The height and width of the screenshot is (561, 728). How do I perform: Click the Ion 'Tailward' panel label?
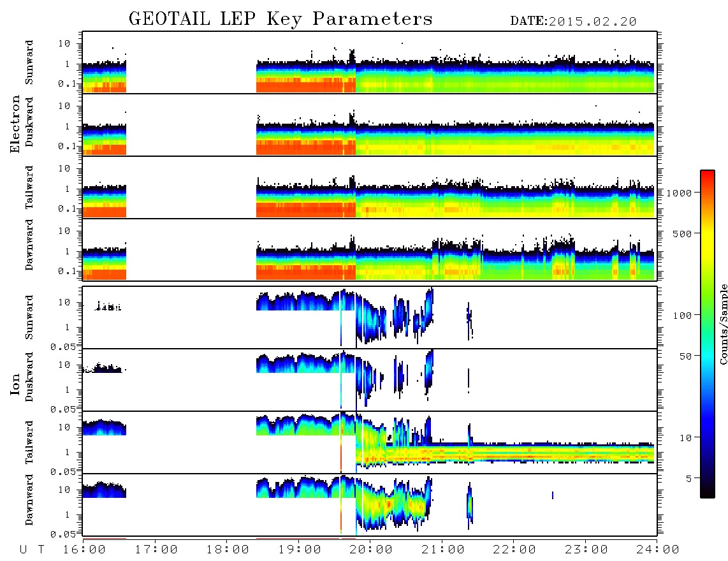(29, 442)
